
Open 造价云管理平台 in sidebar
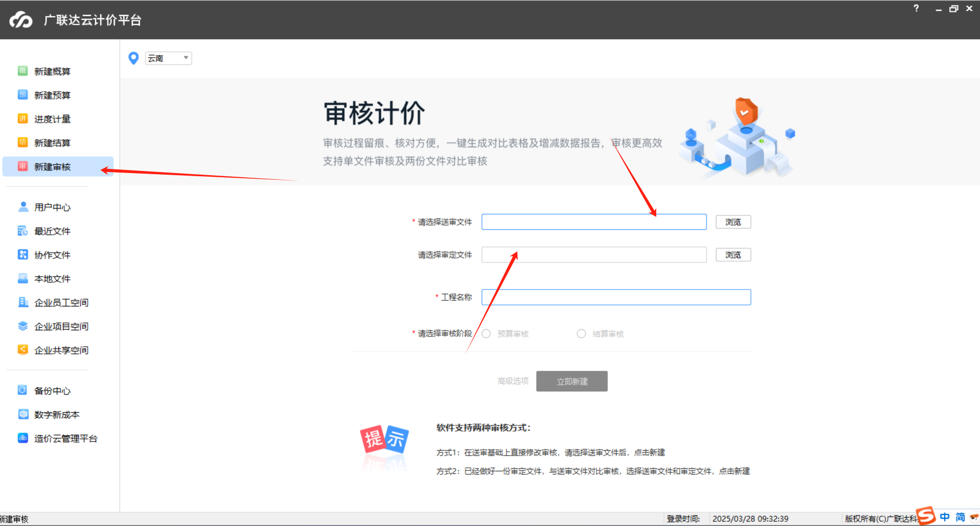[66, 438]
